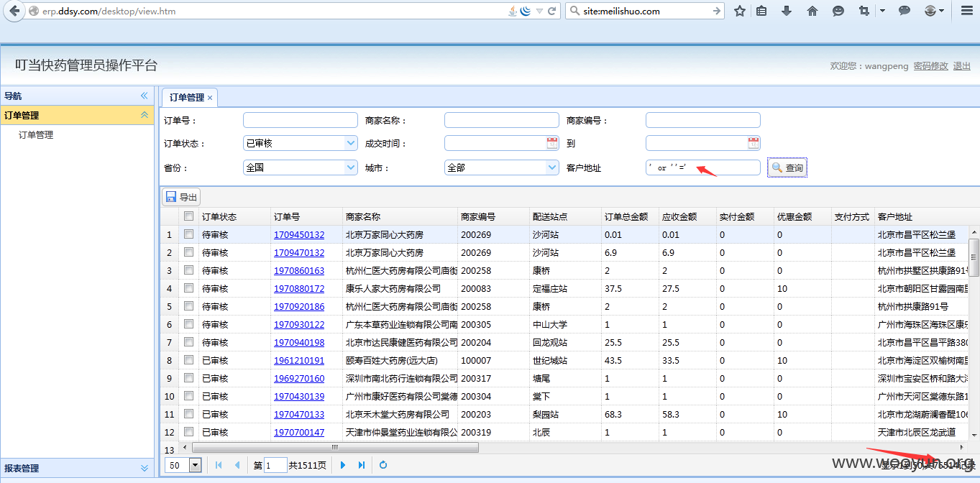Open calendar picker for 成交时间 start date

pyautogui.click(x=552, y=143)
